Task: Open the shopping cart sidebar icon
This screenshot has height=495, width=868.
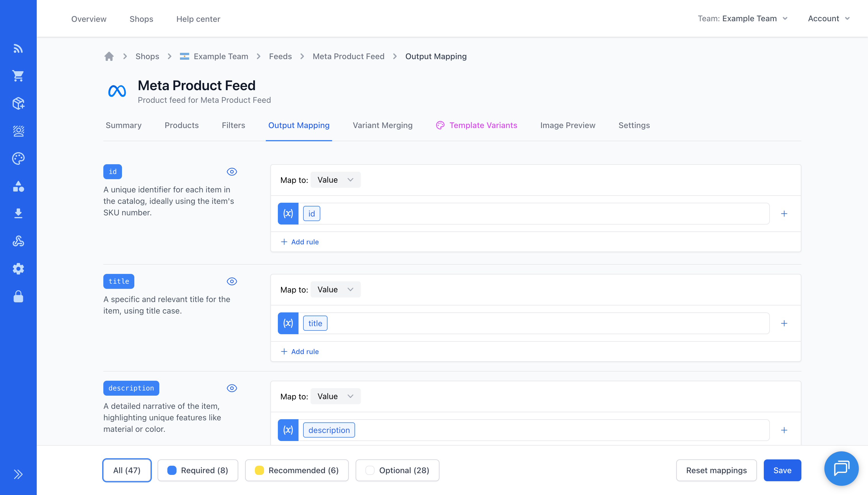Action: click(18, 76)
